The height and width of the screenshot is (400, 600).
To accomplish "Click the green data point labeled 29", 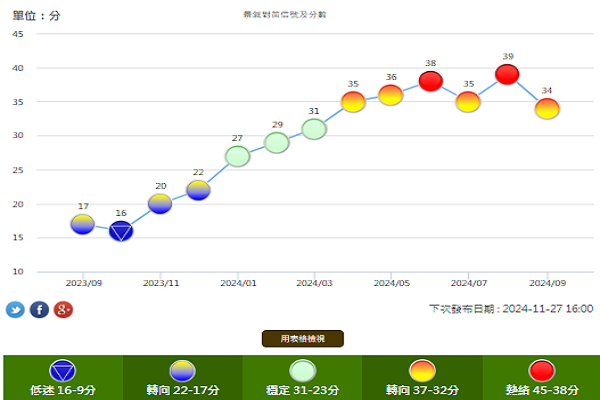I will pyautogui.click(x=276, y=142).
